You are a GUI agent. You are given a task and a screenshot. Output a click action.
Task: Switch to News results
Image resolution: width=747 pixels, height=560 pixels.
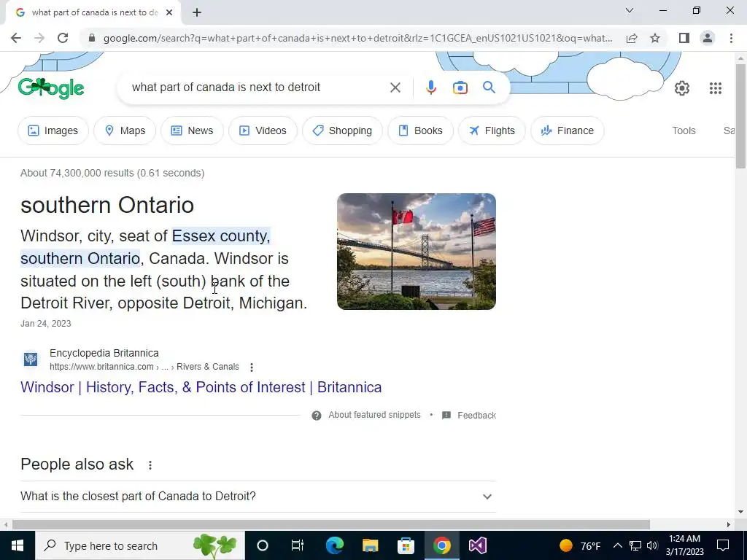click(x=192, y=131)
